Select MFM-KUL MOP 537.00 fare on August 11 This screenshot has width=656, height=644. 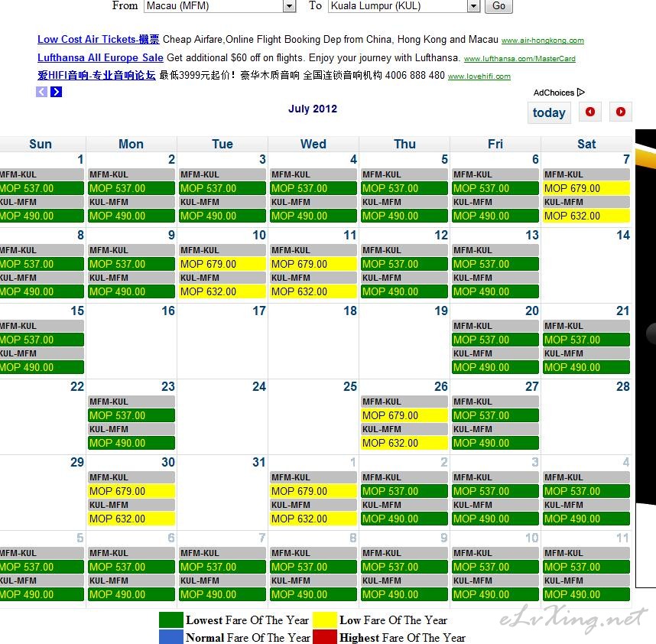coord(586,567)
